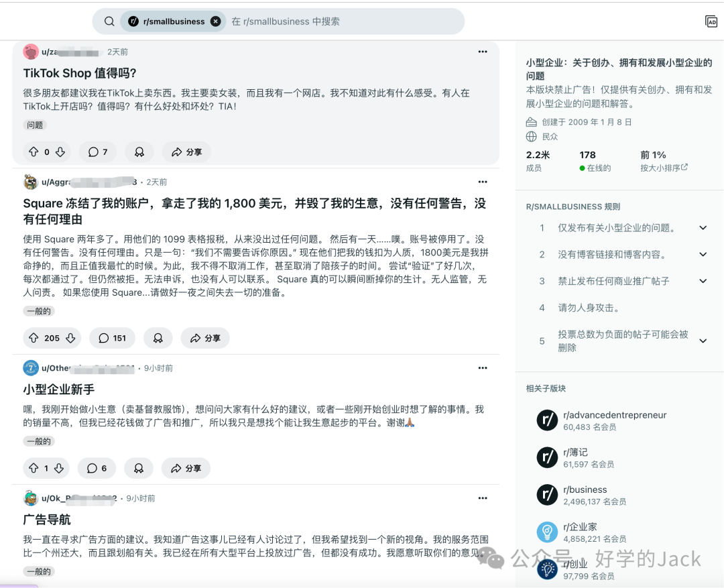Click the poster's avatar on TikTok Shop post
The height and width of the screenshot is (588, 724).
pyautogui.click(x=32, y=52)
